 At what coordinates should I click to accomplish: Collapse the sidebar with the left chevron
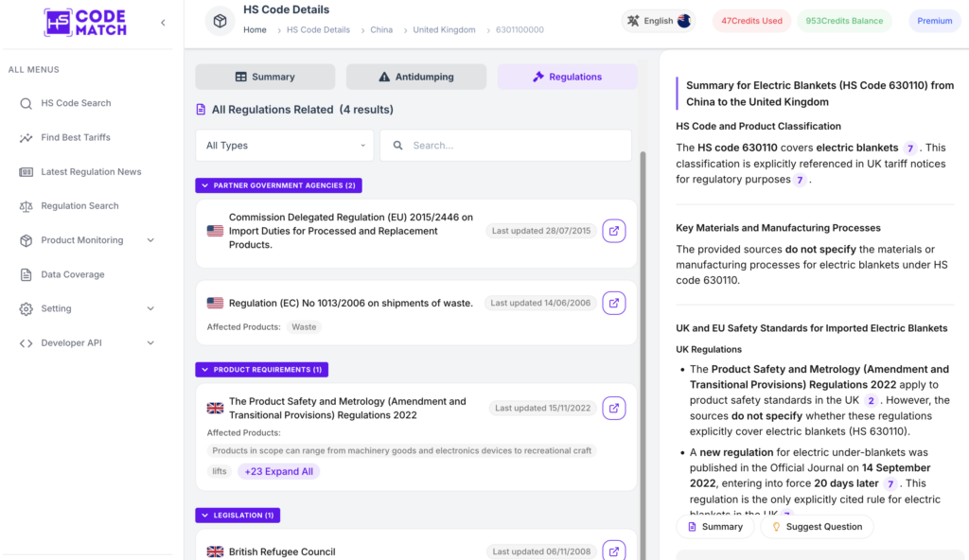pos(163,23)
